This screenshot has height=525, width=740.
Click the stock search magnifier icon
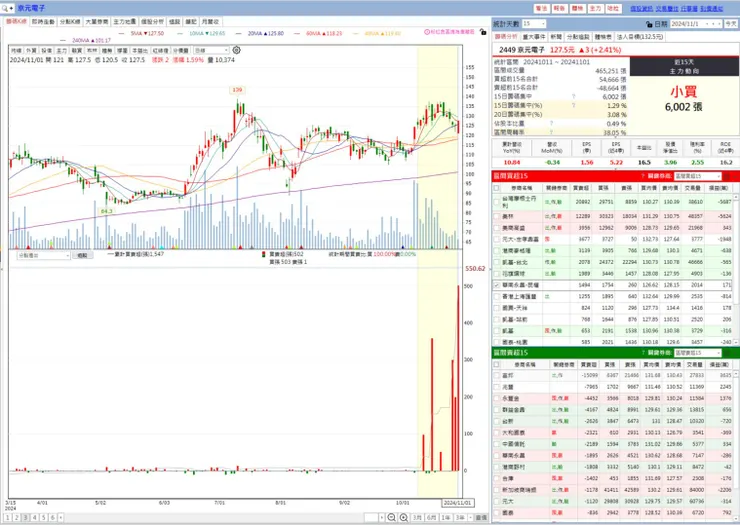point(5,8)
